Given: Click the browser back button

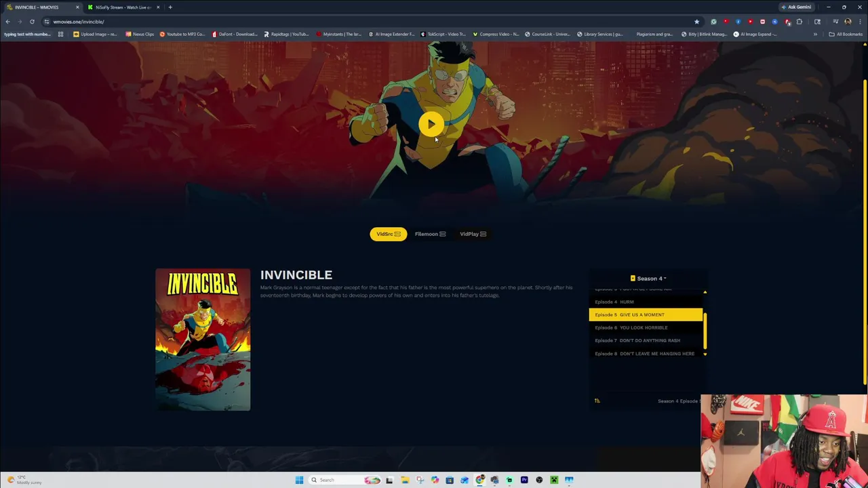Looking at the screenshot, I should pyautogui.click(x=7, y=22).
